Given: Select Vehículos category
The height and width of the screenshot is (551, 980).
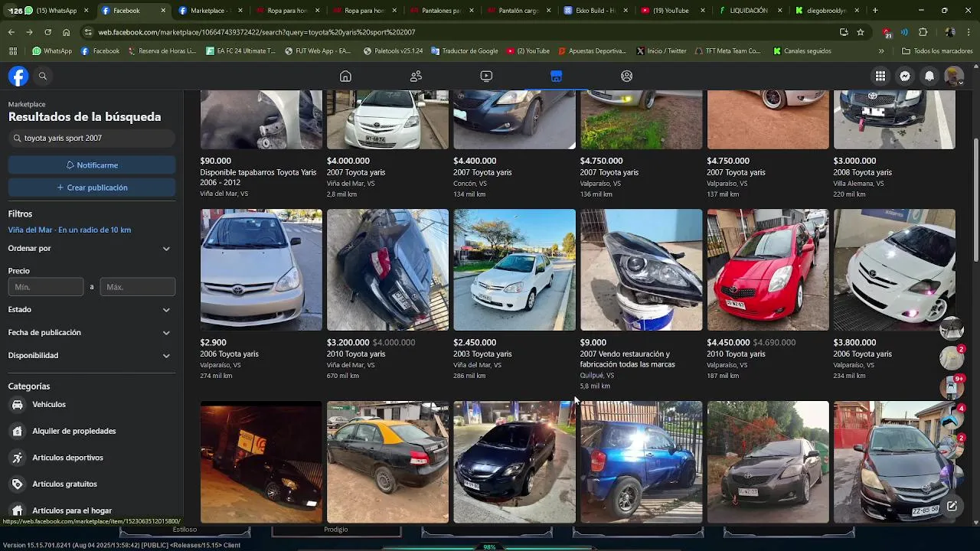Looking at the screenshot, I should (92, 404).
